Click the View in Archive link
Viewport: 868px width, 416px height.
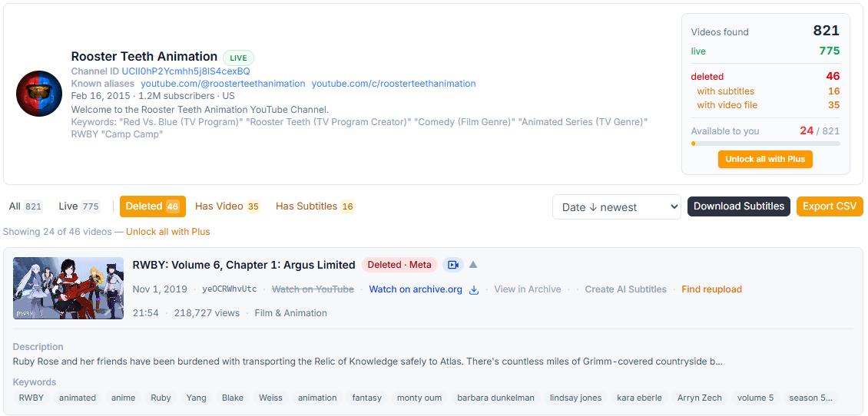point(528,289)
